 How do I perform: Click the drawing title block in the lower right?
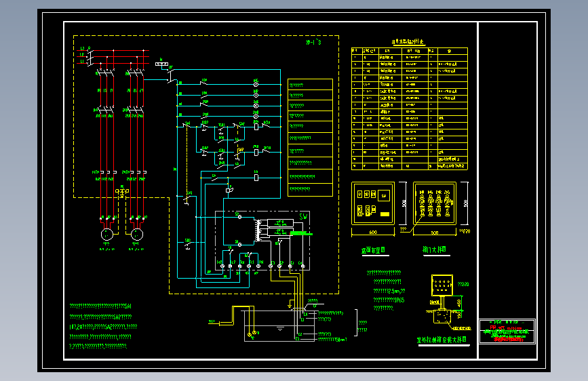click(507, 331)
